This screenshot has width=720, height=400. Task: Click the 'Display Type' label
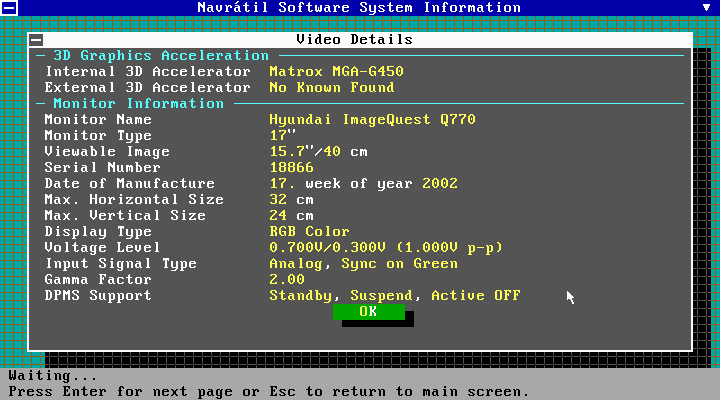pos(98,231)
